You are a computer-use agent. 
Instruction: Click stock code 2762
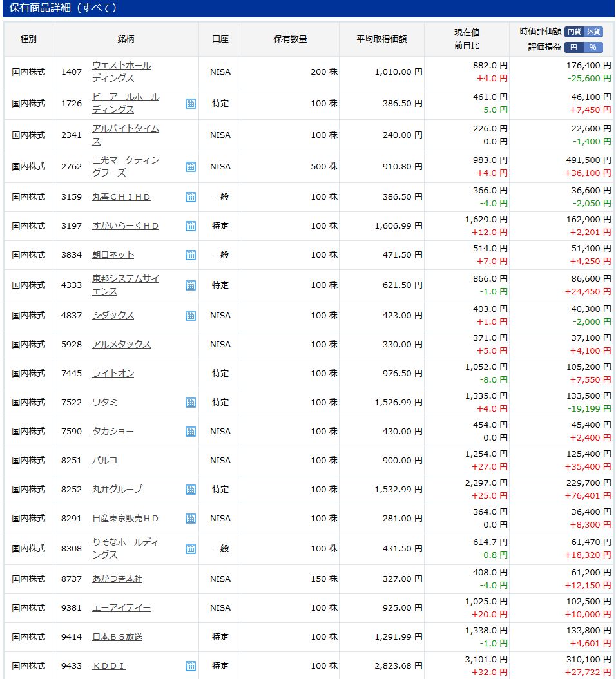[x=72, y=167]
